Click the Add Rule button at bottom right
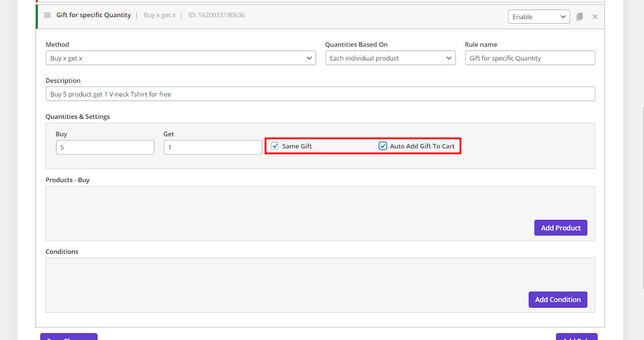 576,337
